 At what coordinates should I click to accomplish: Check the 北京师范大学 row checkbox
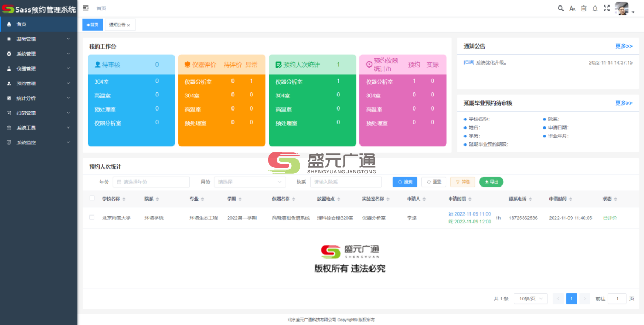(x=91, y=218)
